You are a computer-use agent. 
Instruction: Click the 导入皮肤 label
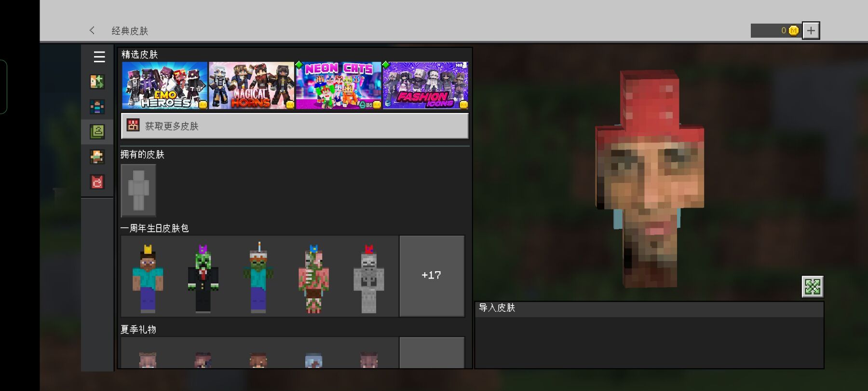497,308
